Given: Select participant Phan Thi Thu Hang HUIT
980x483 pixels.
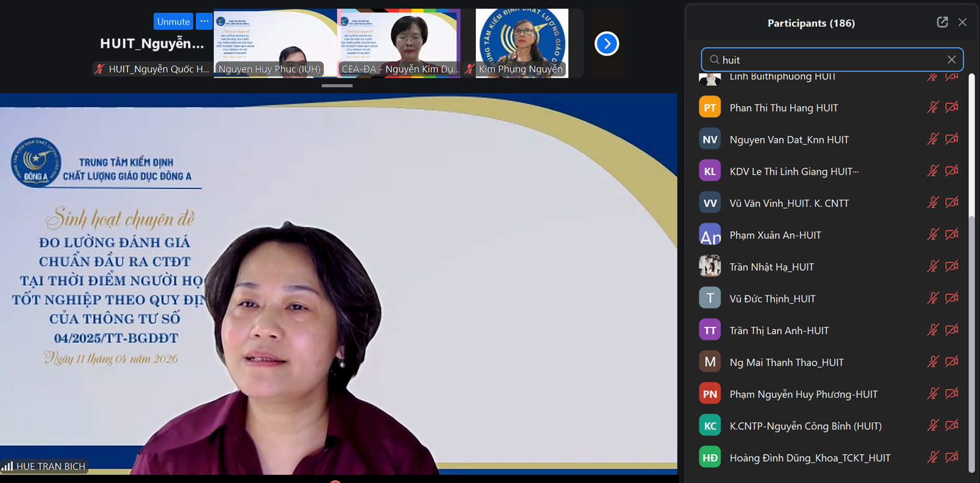Looking at the screenshot, I should (x=830, y=107).
